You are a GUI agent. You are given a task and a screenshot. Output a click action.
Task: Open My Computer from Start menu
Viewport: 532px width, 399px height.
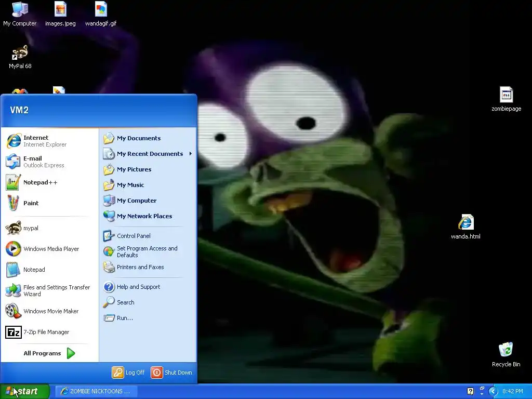point(148,201)
